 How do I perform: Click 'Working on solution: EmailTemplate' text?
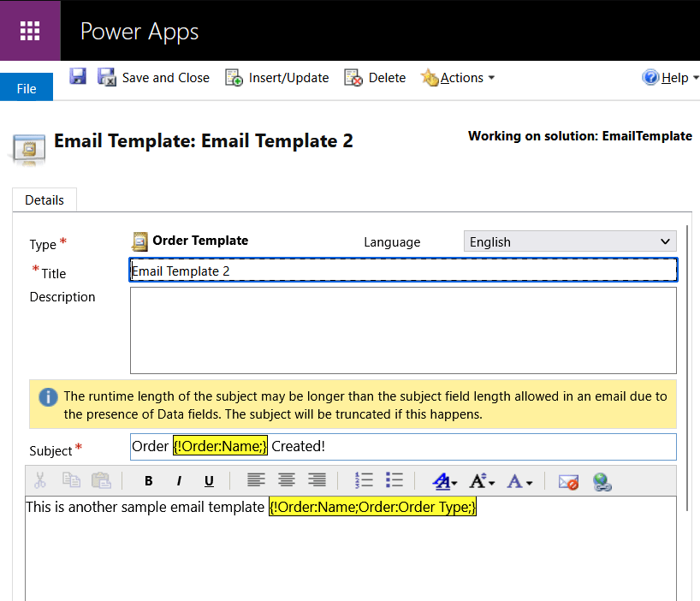point(580,136)
